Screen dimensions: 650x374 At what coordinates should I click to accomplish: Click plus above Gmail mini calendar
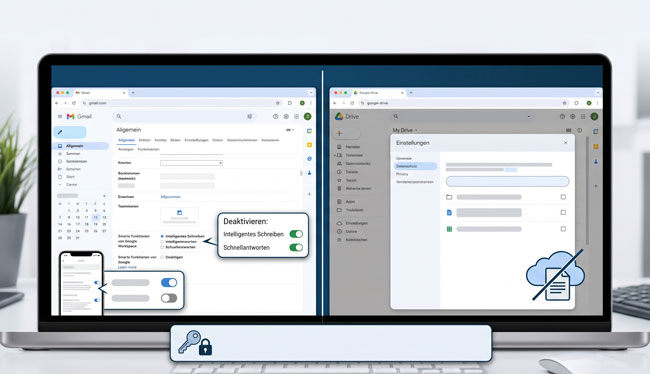click(104, 196)
